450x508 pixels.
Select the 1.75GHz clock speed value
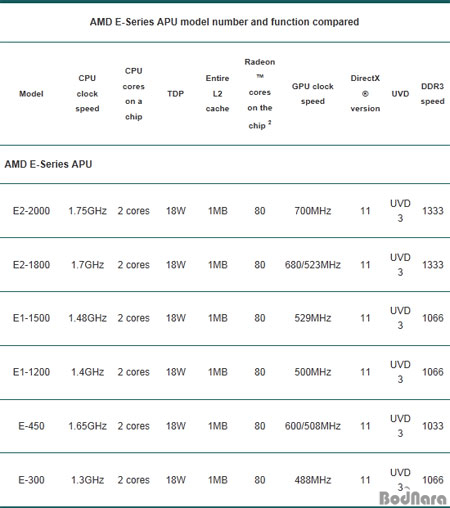87,211
